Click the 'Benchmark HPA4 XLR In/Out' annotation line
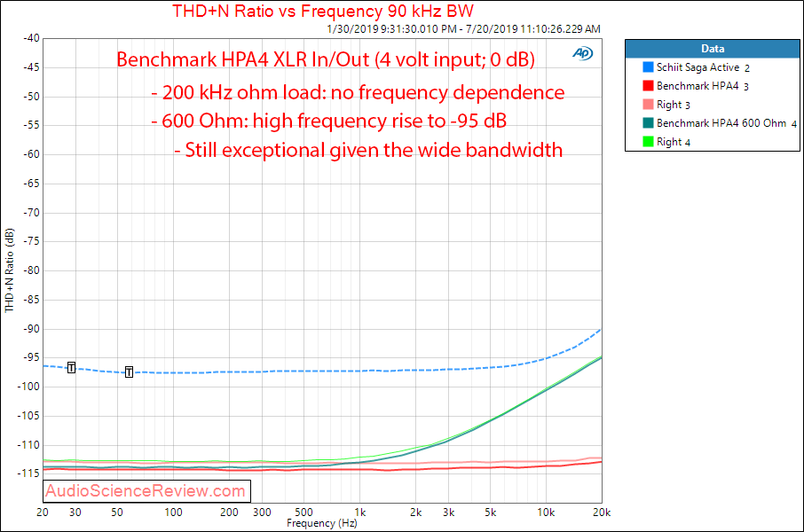 tap(326, 59)
